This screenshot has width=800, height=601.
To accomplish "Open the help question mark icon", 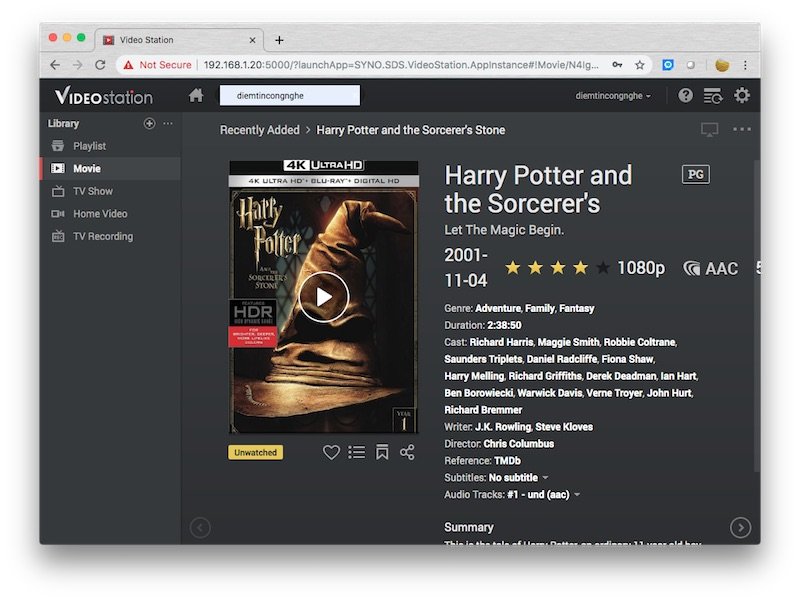I will (x=685, y=95).
